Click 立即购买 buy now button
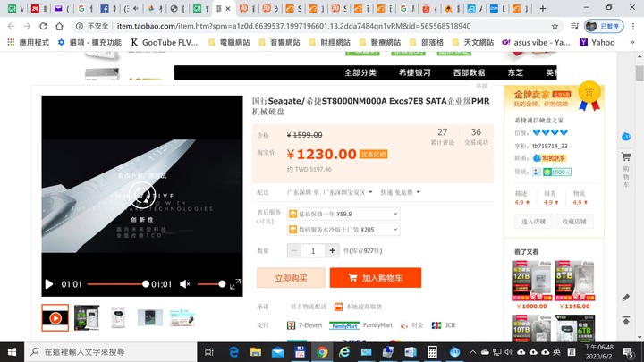Image resolution: width=644 pixels, height=362 pixels. pyautogui.click(x=291, y=278)
